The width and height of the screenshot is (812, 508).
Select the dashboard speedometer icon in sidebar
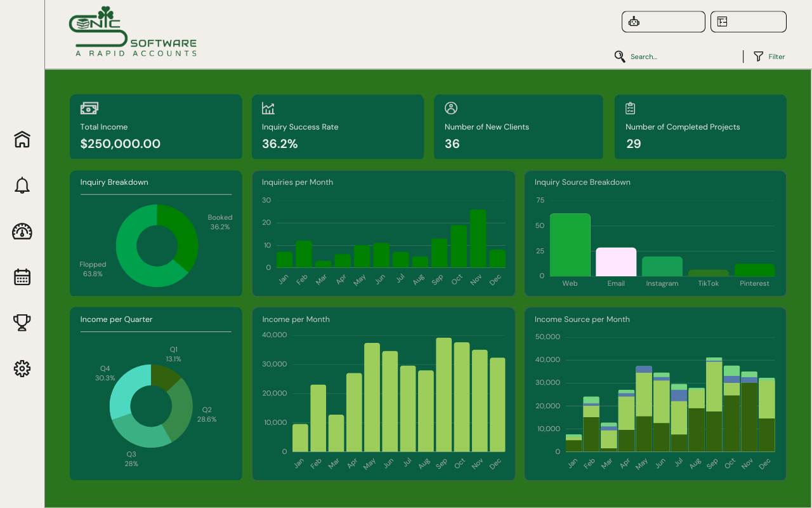click(x=22, y=231)
